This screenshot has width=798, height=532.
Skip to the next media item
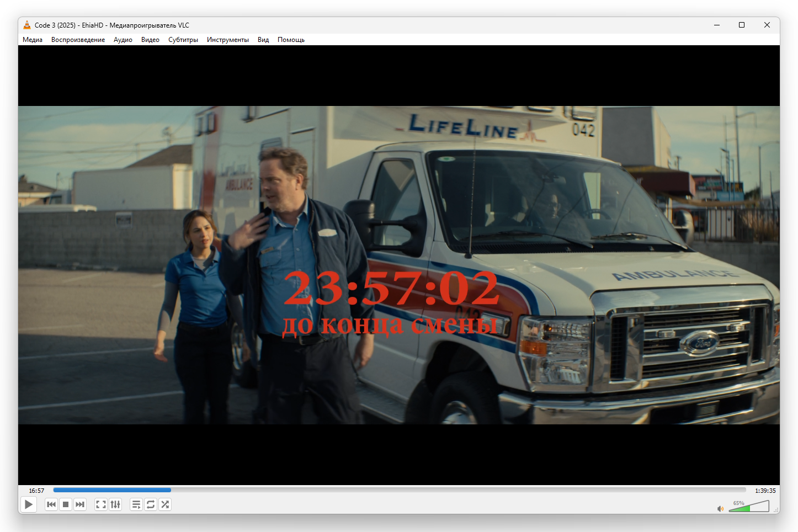click(x=80, y=504)
